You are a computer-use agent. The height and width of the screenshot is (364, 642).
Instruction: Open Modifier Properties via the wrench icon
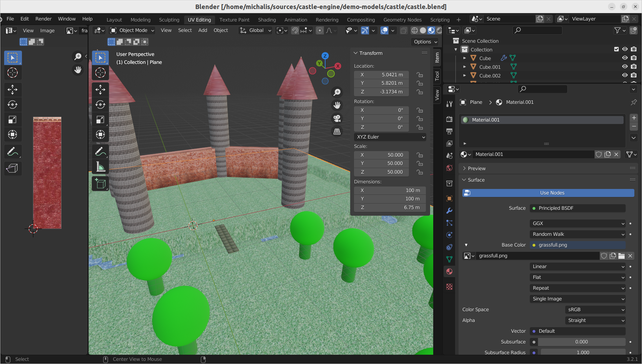pos(449,210)
